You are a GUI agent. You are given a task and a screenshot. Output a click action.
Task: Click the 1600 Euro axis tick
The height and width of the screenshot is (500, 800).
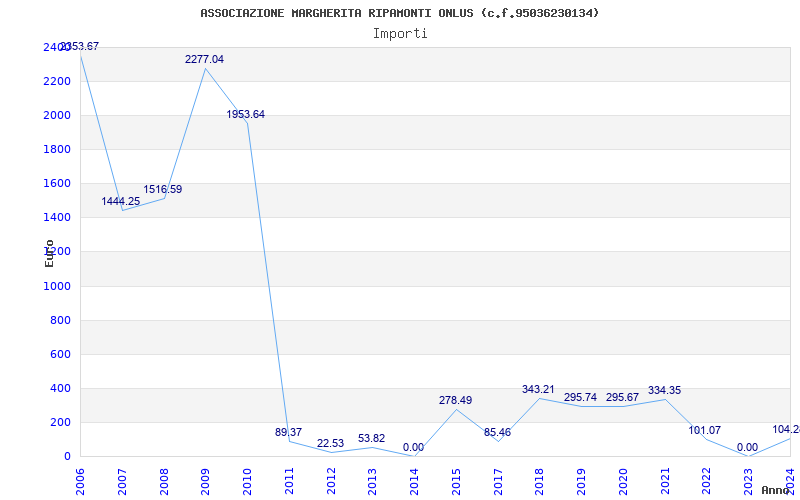[x=58, y=183]
